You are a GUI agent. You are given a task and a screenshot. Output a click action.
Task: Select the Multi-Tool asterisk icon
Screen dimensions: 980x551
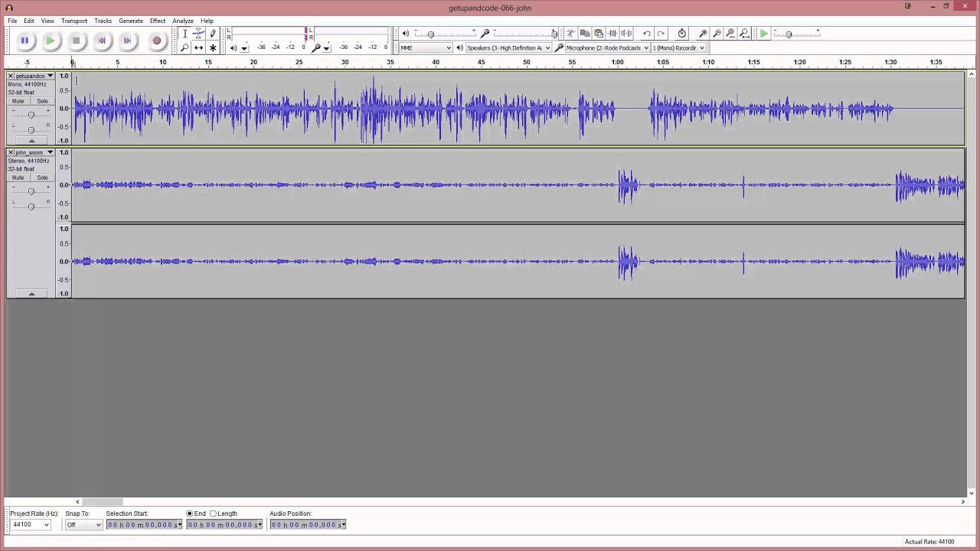(x=213, y=47)
